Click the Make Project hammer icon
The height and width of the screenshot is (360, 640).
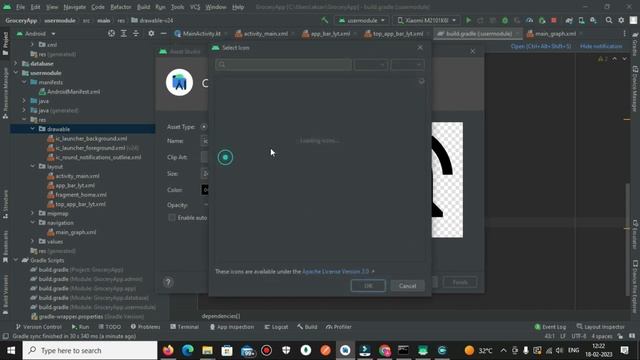(325, 20)
